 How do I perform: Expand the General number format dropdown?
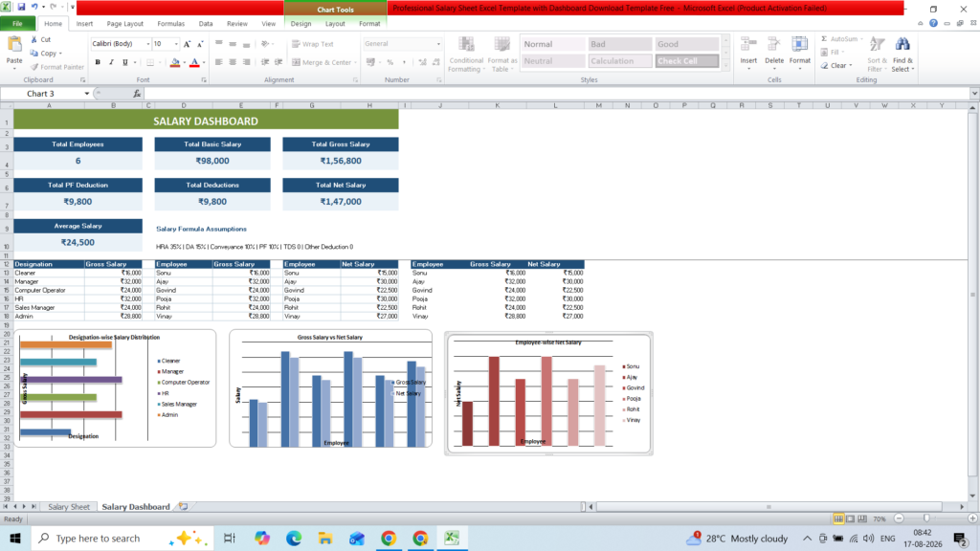click(x=438, y=44)
